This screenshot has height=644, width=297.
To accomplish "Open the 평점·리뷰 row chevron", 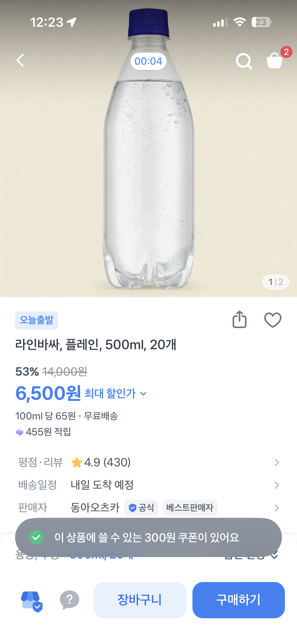I will click(277, 463).
